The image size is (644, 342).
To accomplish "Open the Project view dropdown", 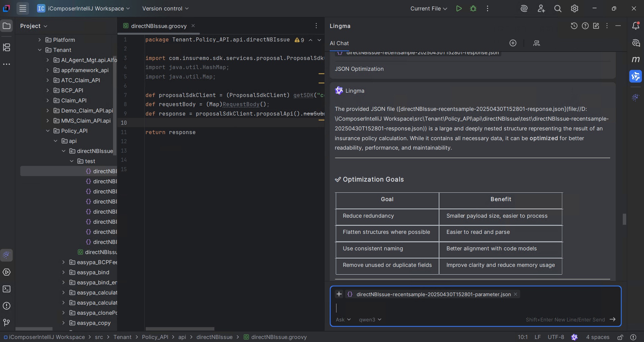I will pyautogui.click(x=34, y=26).
